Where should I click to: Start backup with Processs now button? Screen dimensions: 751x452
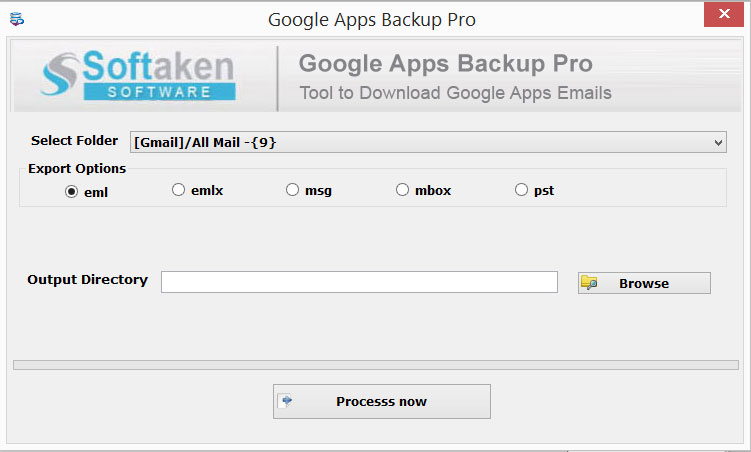(x=382, y=401)
